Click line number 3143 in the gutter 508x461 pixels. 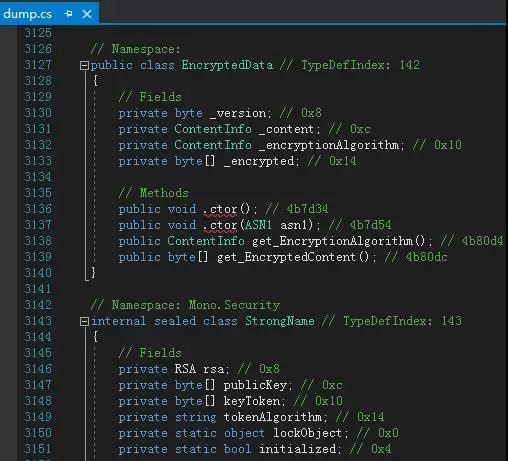click(x=38, y=321)
